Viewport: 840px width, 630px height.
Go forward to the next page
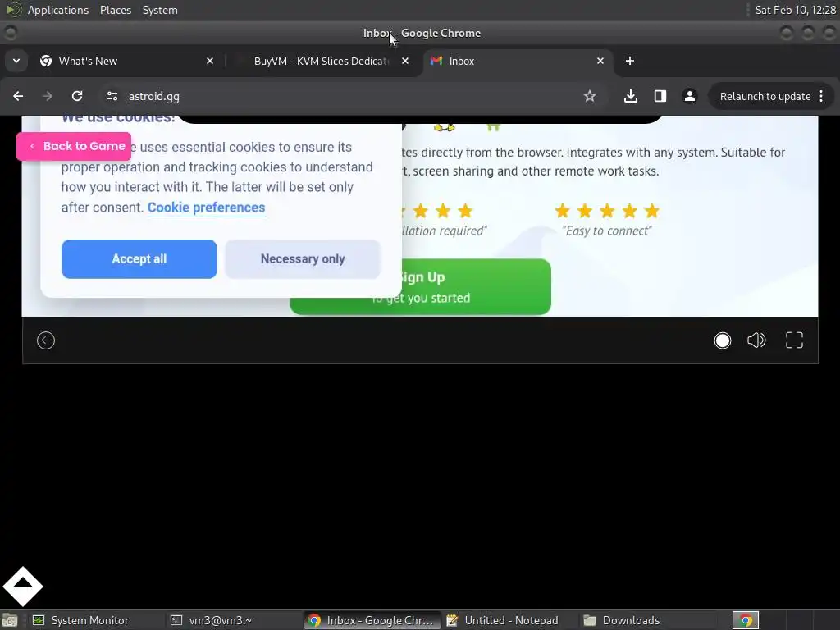tap(48, 97)
